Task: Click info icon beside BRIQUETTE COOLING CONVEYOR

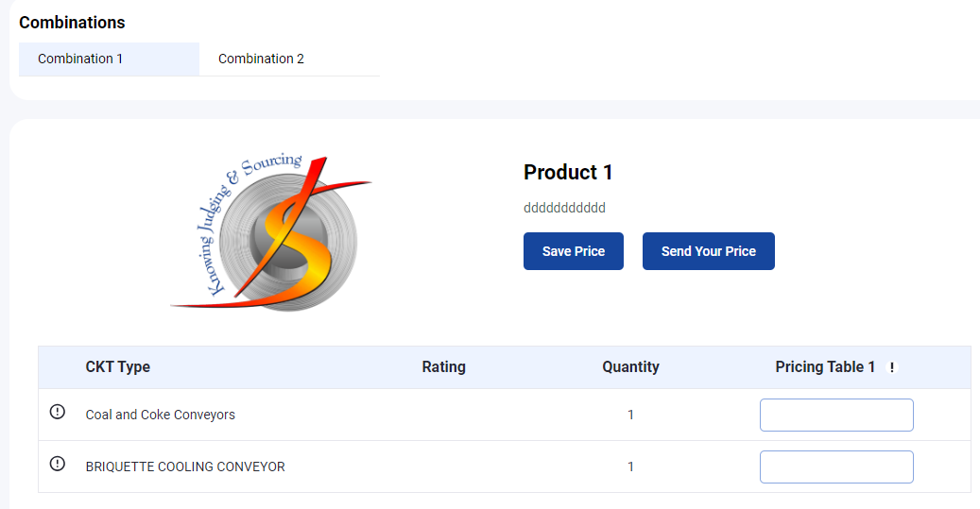Action: (57, 464)
